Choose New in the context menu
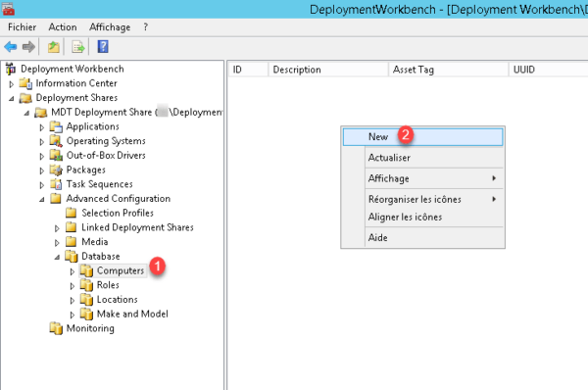 422,137
